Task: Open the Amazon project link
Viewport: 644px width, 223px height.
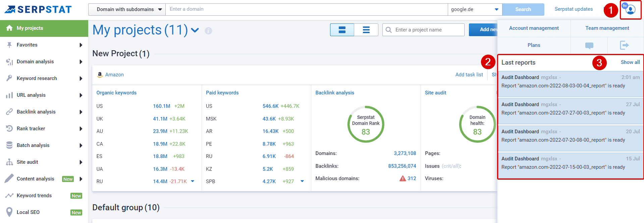Action: [114, 75]
